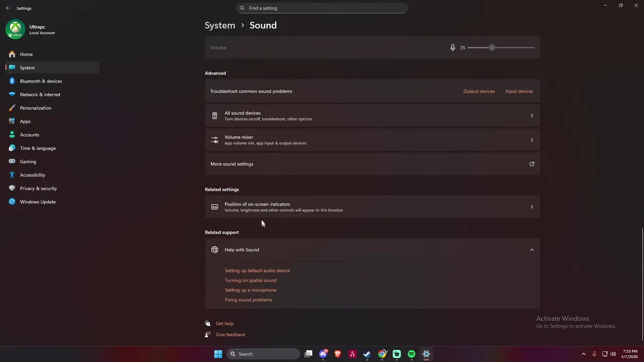This screenshot has width=644, height=362.
Task: Click the taskbar Search box
Action: click(263, 354)
